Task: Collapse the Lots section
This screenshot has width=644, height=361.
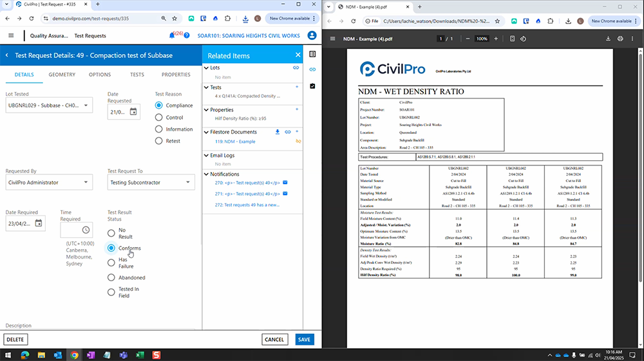Action: [206, 68]
